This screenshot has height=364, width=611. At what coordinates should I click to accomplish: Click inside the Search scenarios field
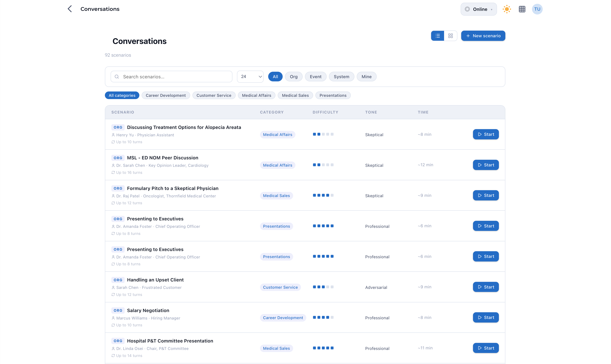click(x=172, y=76)
